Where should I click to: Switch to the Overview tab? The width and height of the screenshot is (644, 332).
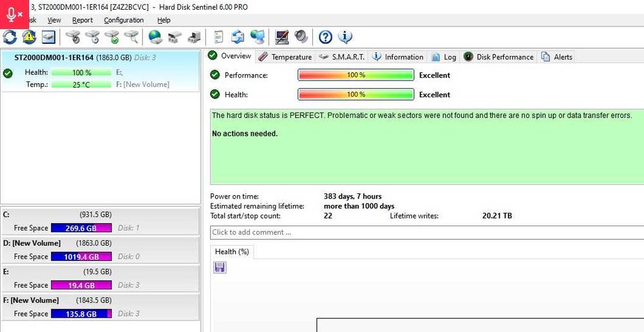coord(230,56)
